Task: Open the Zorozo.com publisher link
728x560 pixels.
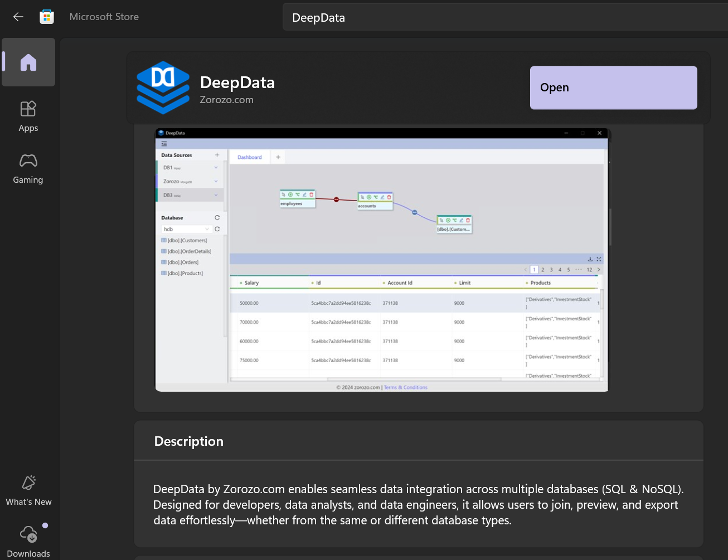Action: (226, 100)
